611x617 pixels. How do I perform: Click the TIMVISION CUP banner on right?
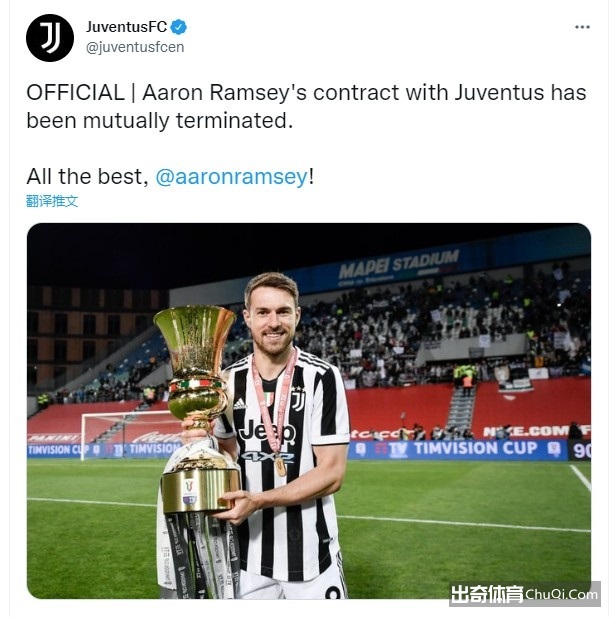click(x=475, y=449)
